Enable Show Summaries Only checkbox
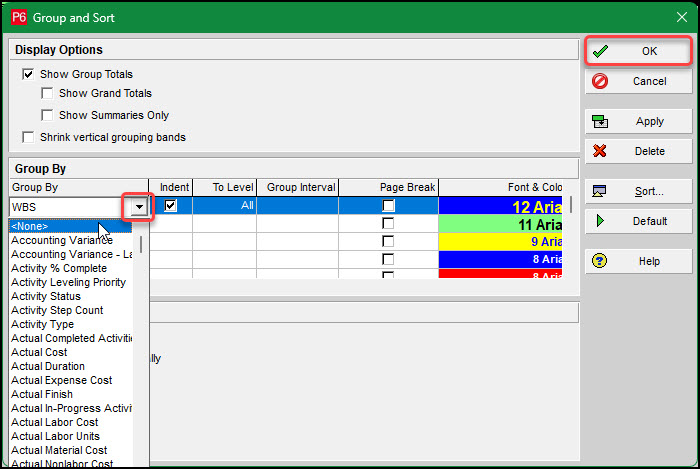The height and width of the screenshot is (469, 700). pos(47,115)
